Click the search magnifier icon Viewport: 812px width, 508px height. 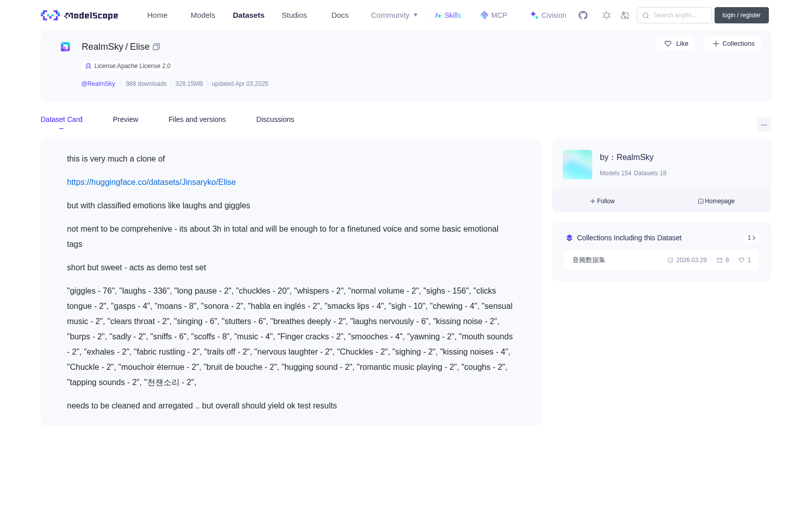click(646, 15)
